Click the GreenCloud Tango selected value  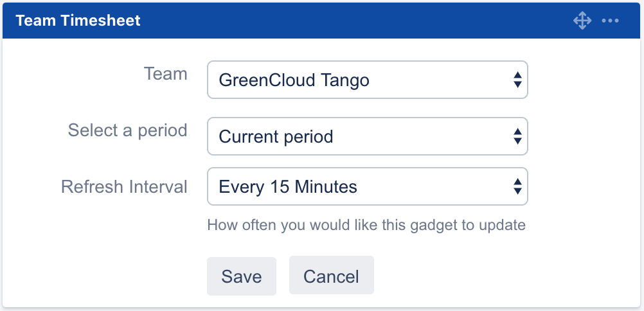click(294, 80)
